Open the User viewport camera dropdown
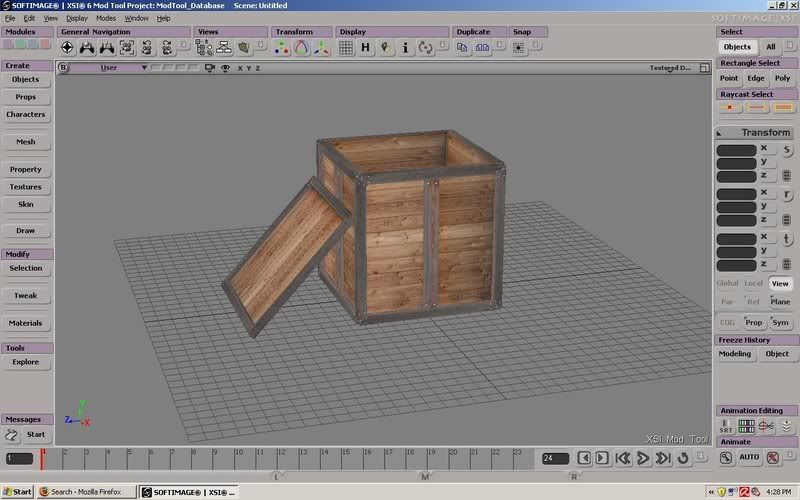 [108, 68]
